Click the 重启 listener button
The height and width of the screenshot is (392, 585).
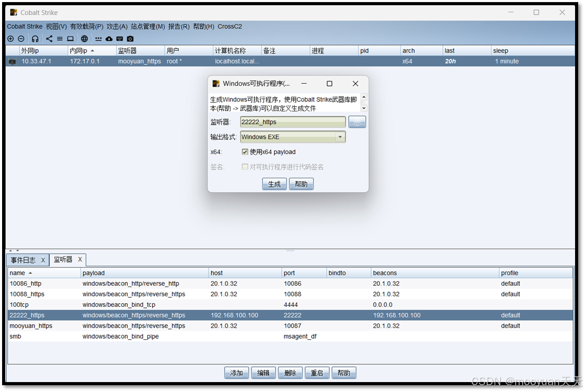tap(317, 373)
